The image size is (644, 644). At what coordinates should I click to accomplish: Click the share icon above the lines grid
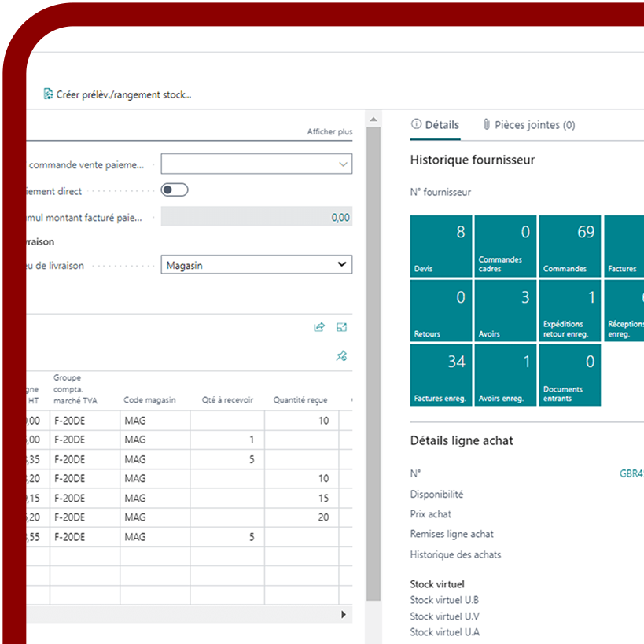click(x=319, y=327)
